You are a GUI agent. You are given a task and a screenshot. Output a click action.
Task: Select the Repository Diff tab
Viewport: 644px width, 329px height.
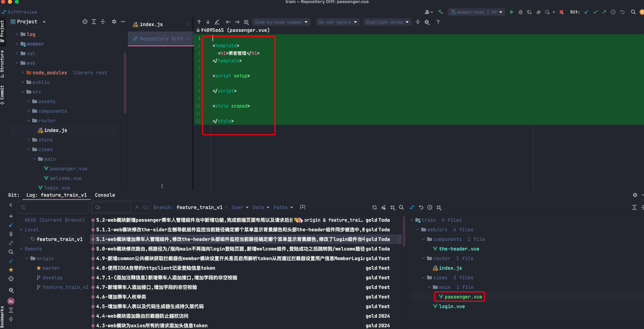161,39
